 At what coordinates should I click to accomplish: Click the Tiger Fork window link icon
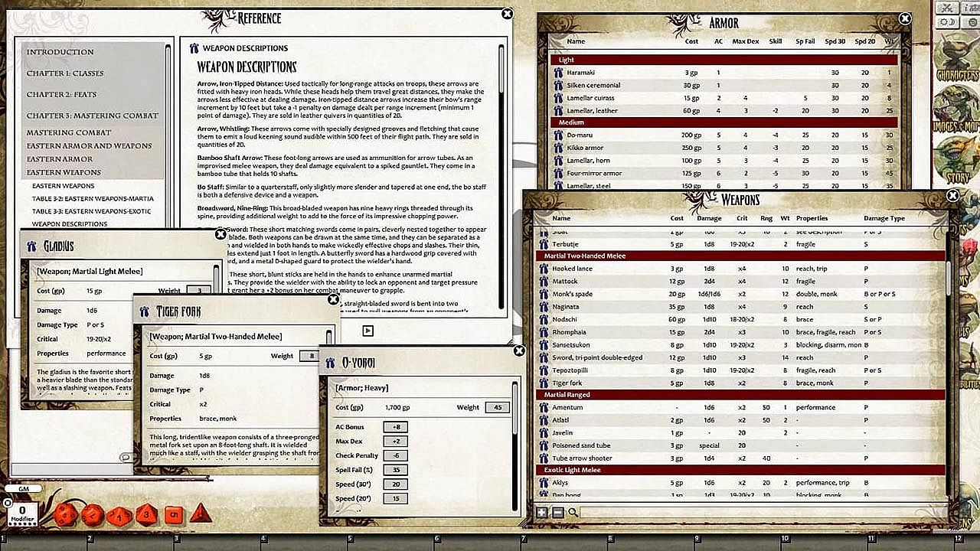point(144,311)
